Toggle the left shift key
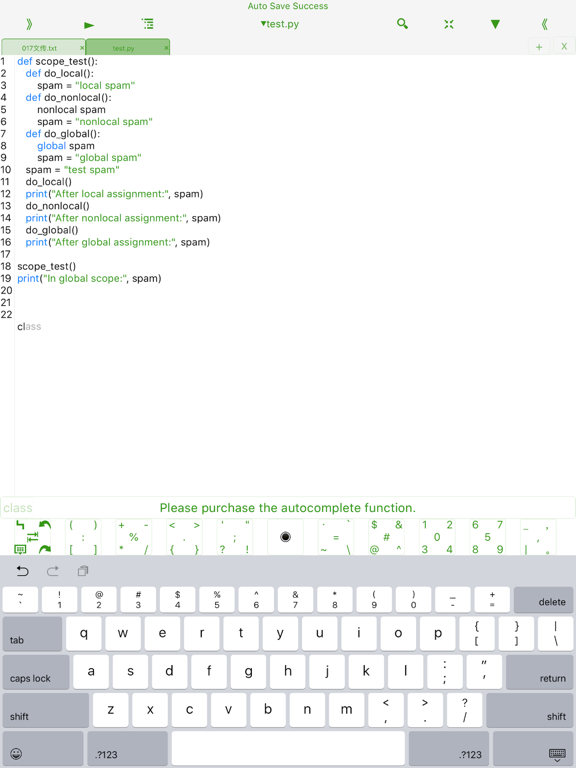Viewport: 576px width, 768px height. click(x=46, y=710)
